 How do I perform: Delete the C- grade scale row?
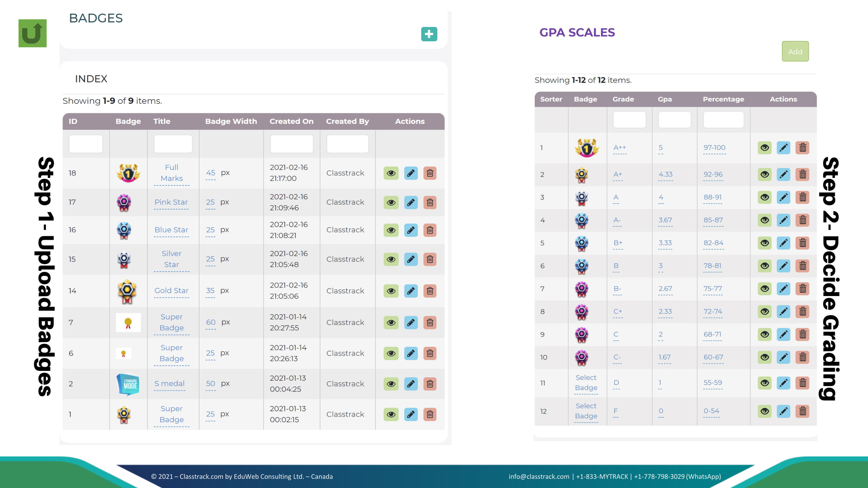tap(802, 357)
